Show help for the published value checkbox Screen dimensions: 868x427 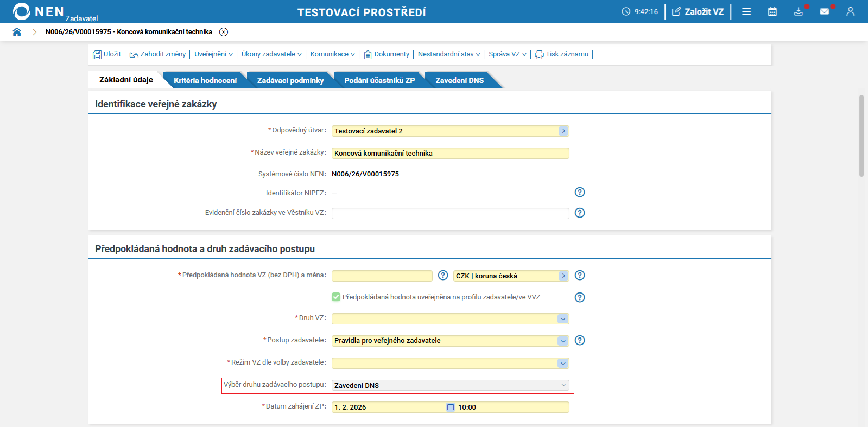pos(580,297)
